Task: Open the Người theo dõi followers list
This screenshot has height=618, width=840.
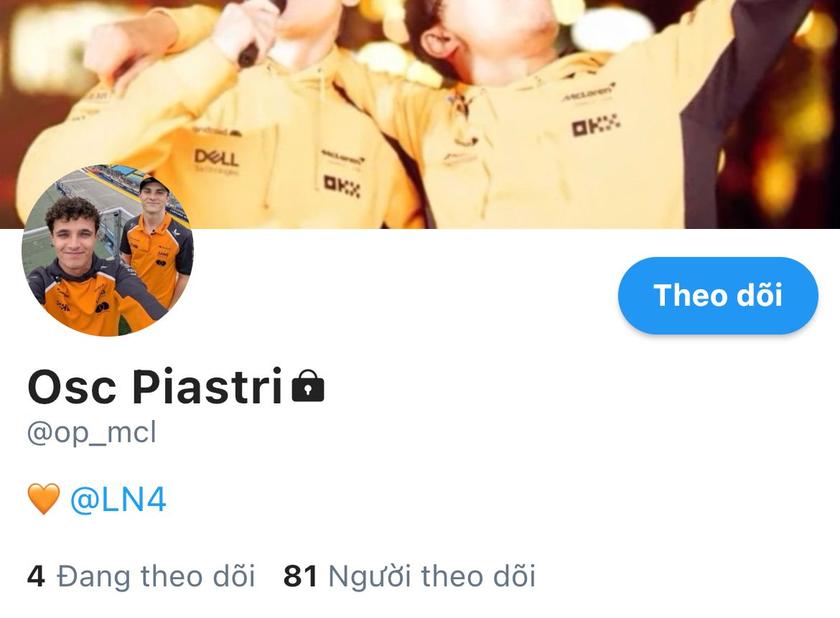Action: (409, 576)
